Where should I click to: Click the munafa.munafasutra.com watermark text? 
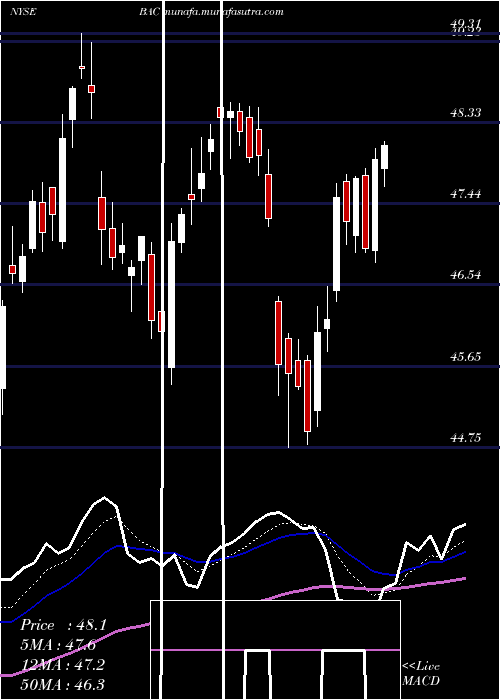(224, 12)
